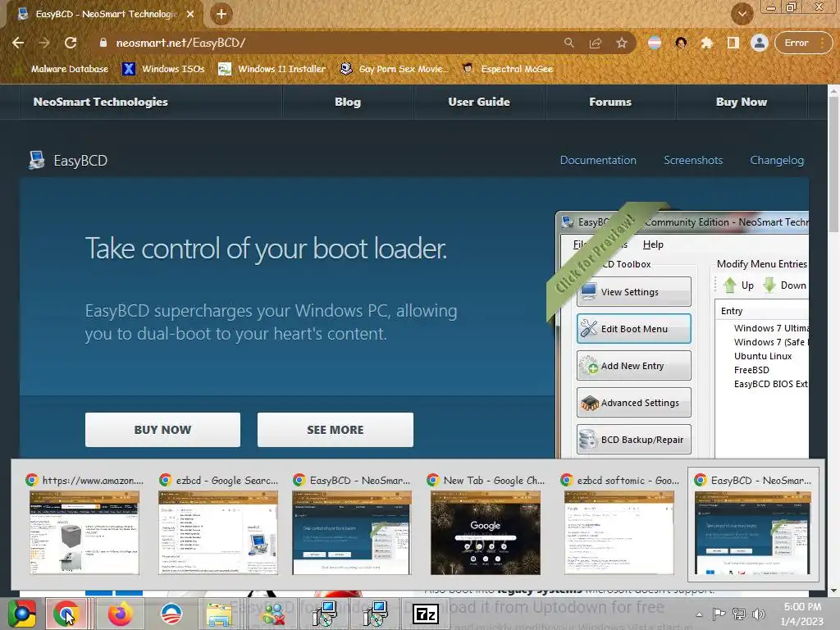Select the ezbcd Google Search thumbnail

coord(218,525)
